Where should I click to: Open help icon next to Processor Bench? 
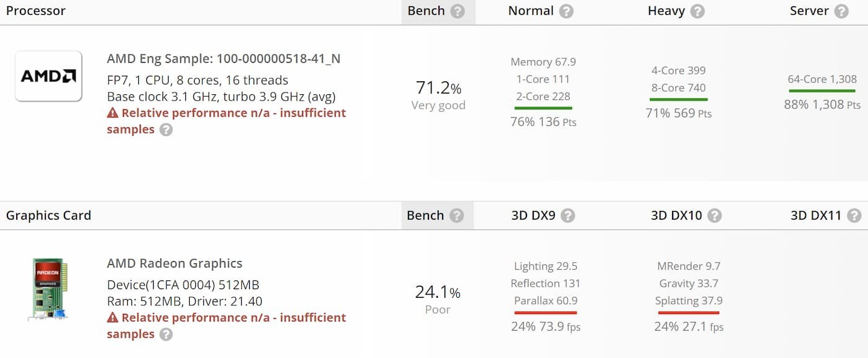pyautogui.click(x=458, y=11)
